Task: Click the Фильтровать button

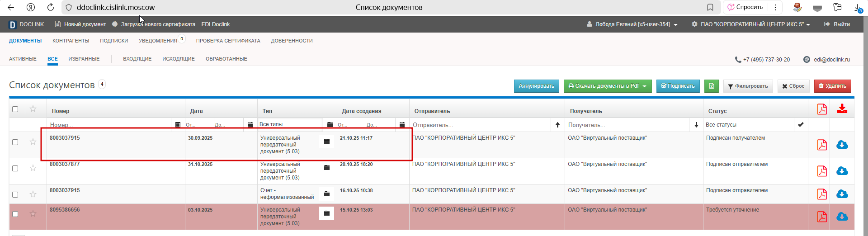Action: 748,86
